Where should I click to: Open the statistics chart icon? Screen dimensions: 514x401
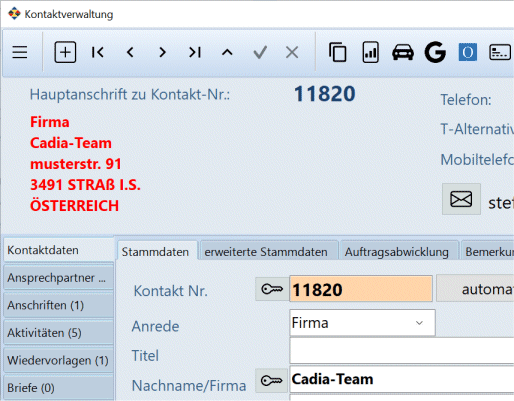[370, 52]
